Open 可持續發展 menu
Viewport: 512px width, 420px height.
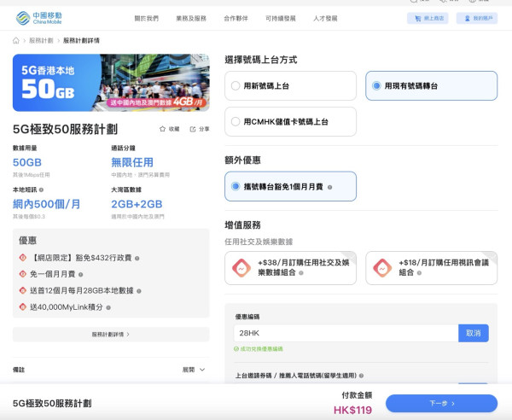pyautogui.click(x=281, y=19)
